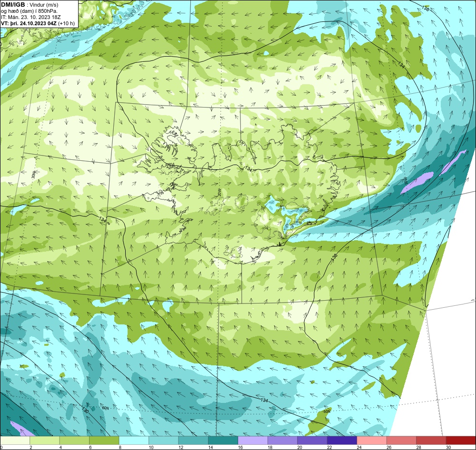Click legend tick value '8'
Viewport: 476px width, 450px height.
(120, 447)
